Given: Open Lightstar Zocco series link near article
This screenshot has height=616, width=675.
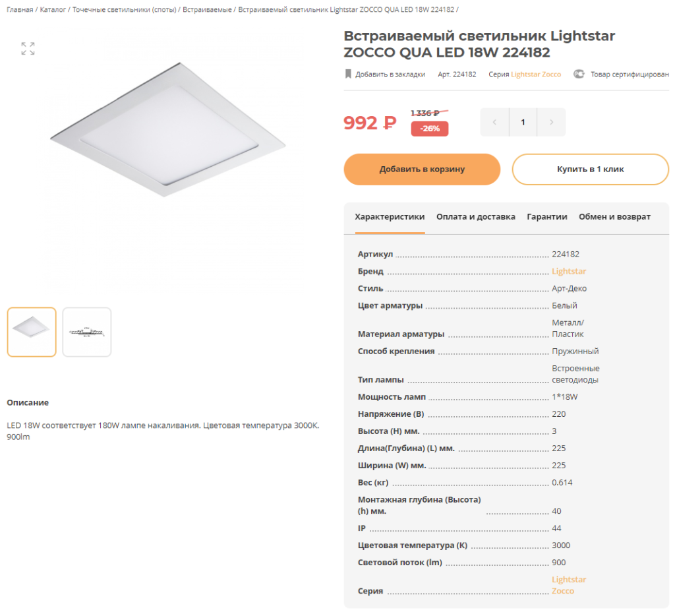Looking at the screenshot, I should (536, 74).
